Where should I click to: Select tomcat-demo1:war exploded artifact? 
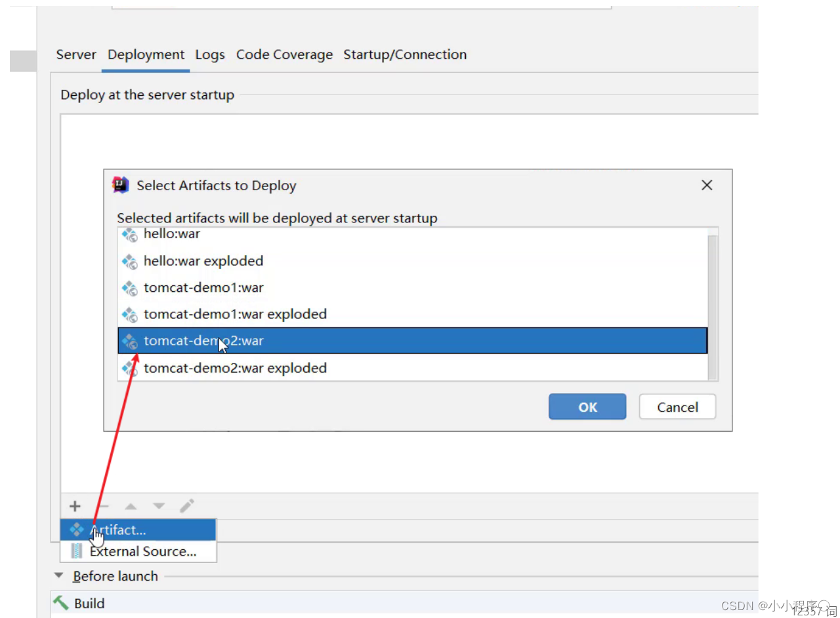[x=413, y=314]
